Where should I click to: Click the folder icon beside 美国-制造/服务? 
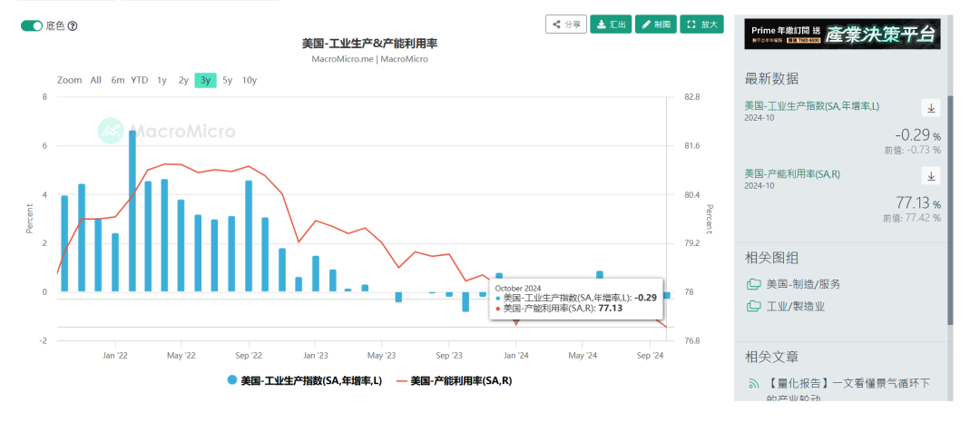click(x=754, y=284)
